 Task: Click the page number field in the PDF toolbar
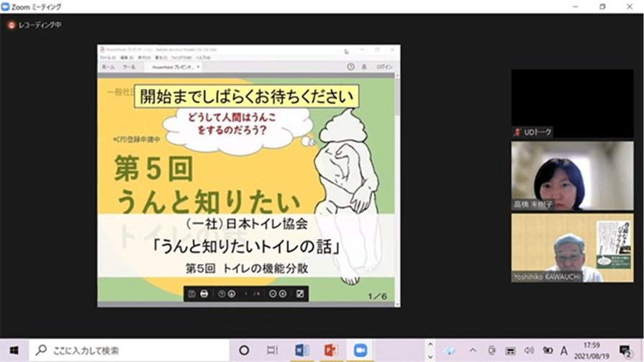[x=246, y=294]
